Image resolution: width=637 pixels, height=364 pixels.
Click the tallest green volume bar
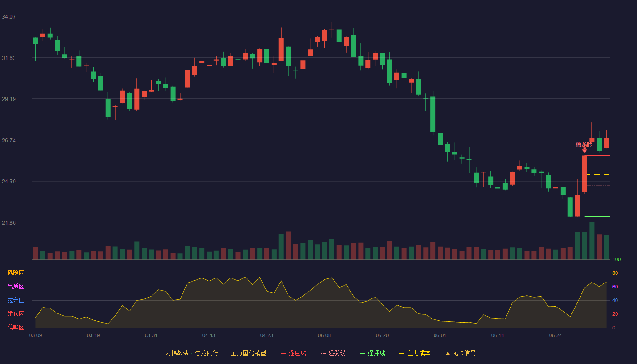(592, 241)
